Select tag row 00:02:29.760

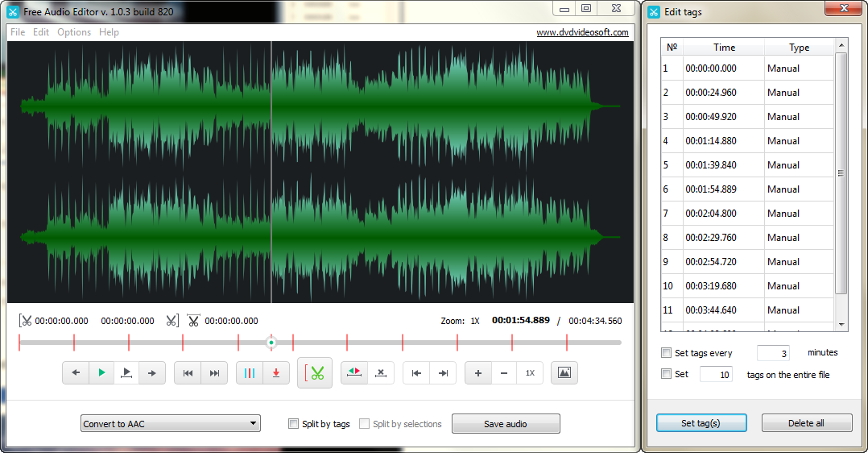pos(747,237)
